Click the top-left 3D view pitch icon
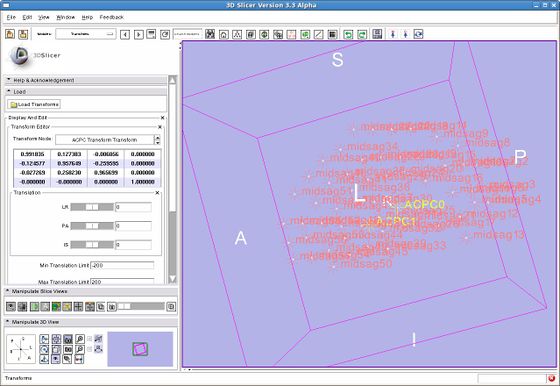 point(44,339)
